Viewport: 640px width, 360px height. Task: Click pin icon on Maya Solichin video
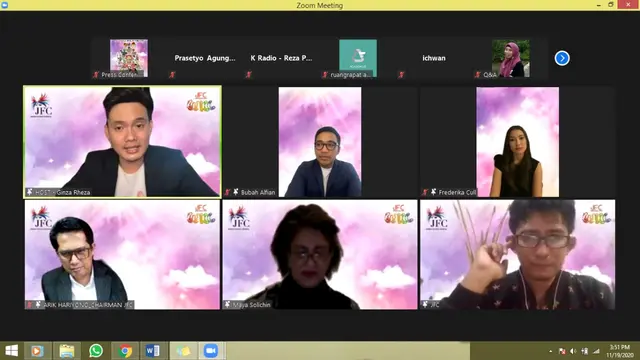click(x=228, y=304)
